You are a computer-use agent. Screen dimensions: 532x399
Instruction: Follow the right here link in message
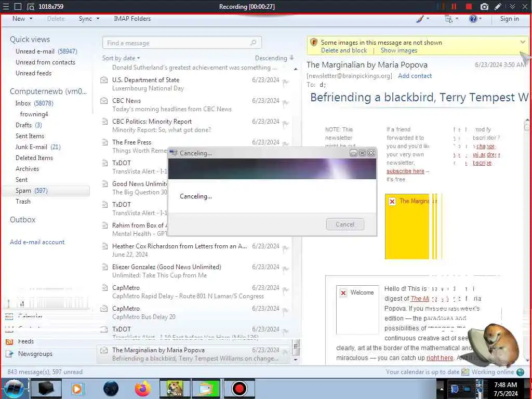440,357
